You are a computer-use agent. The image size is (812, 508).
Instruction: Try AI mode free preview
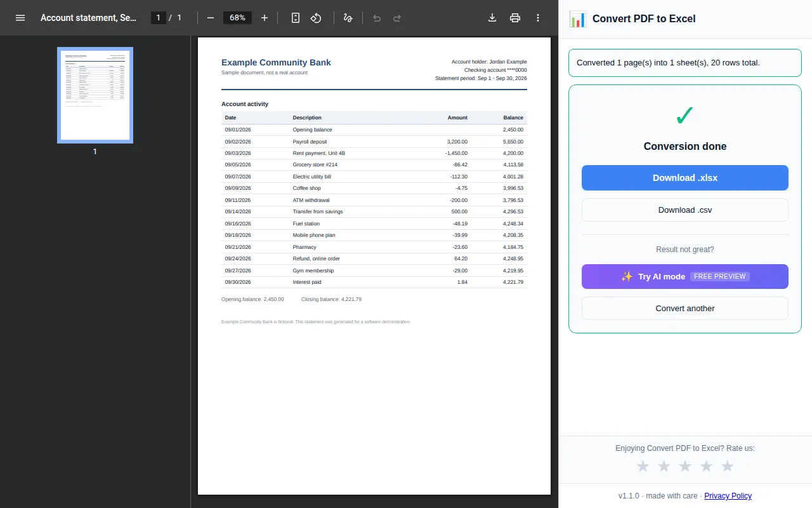[685, 277]
